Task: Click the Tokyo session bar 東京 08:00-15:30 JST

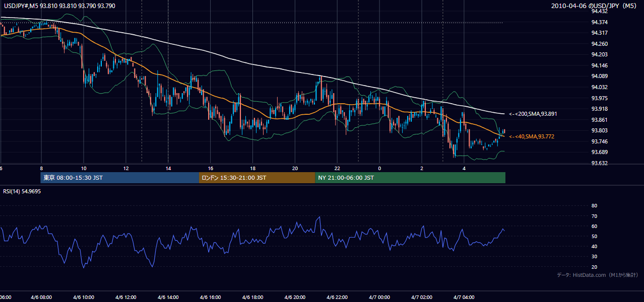Action: pos(120,178)
